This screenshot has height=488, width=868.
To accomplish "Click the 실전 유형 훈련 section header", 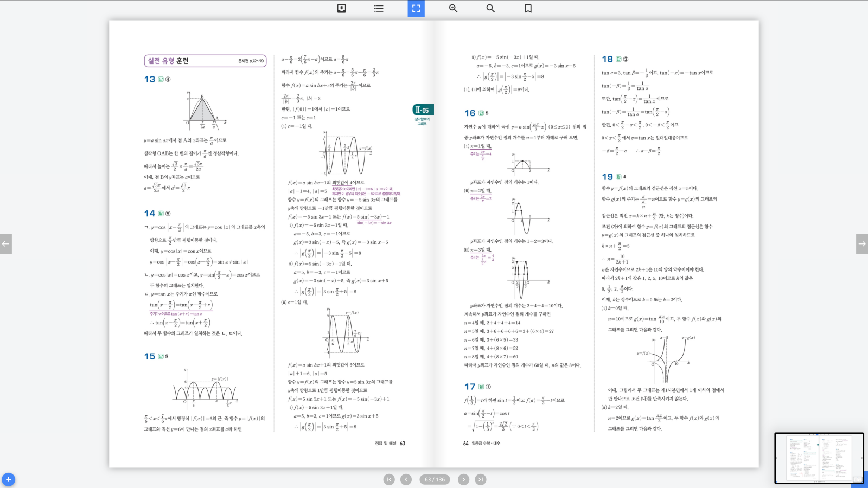I will coord(169,61).
